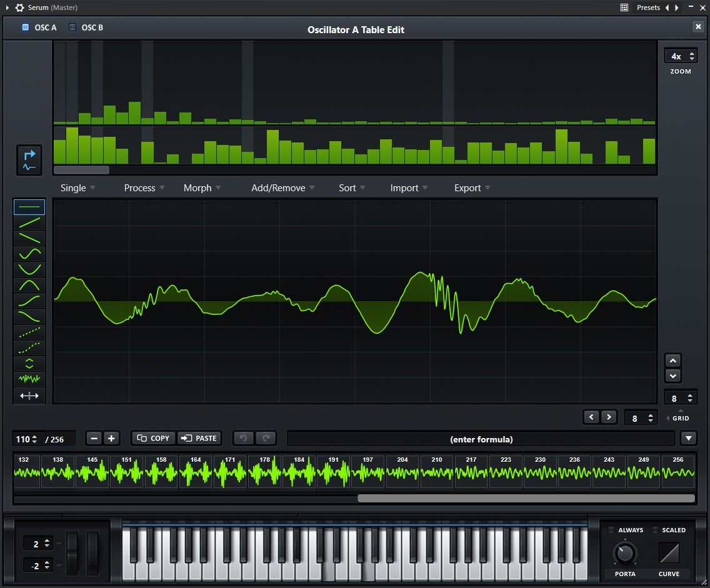Click the horizontal stretch arrows tool

[x=29, y=396]
